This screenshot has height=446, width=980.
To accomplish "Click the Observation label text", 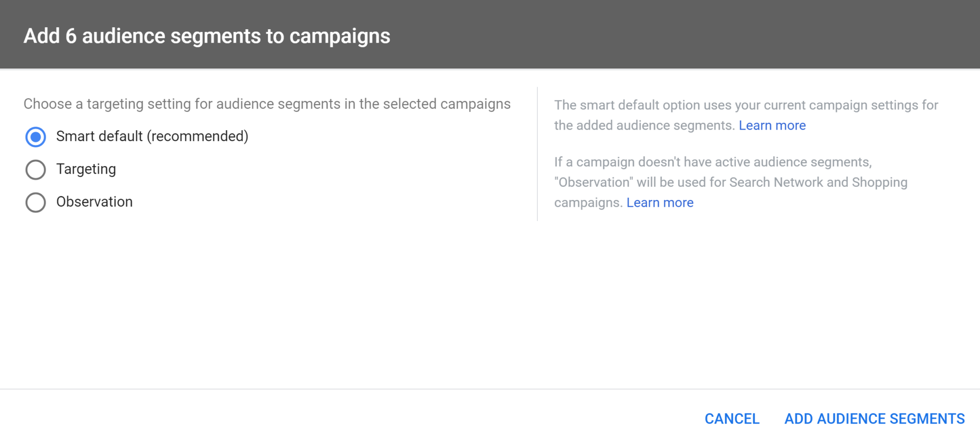I will pos(94,201).
